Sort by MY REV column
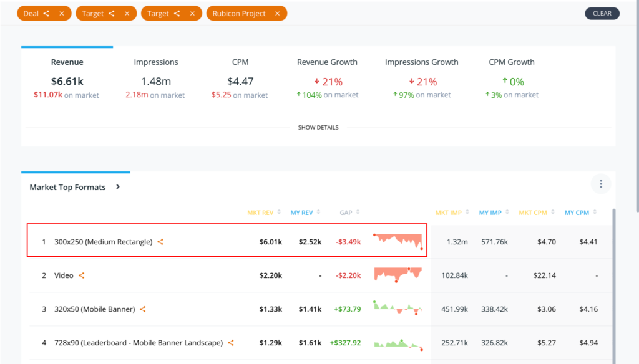639x364 pixels. [305, 213]
